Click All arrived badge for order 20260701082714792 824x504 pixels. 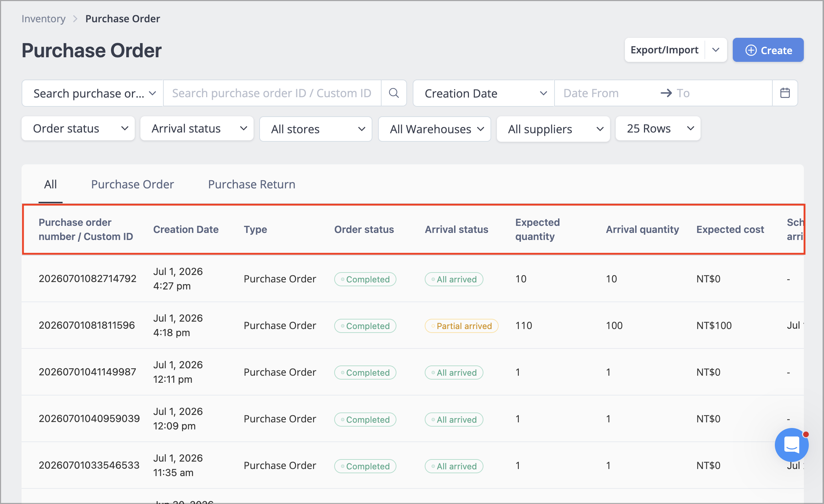pos(454,279)
